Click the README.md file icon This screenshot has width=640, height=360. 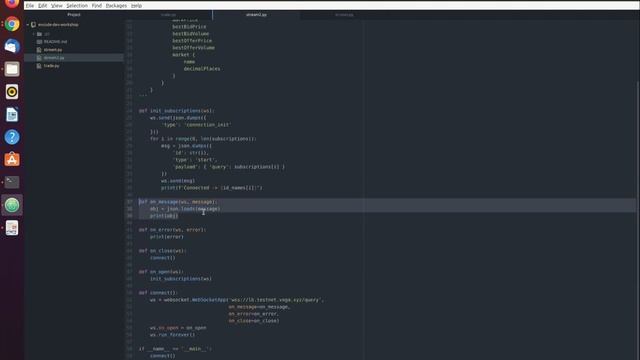click(39, 42)
